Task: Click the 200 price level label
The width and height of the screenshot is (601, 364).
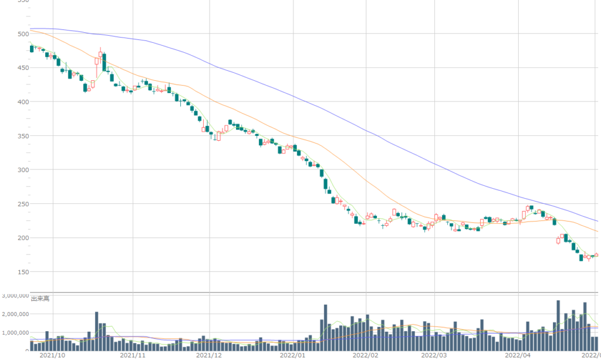Action: (23, 238)
